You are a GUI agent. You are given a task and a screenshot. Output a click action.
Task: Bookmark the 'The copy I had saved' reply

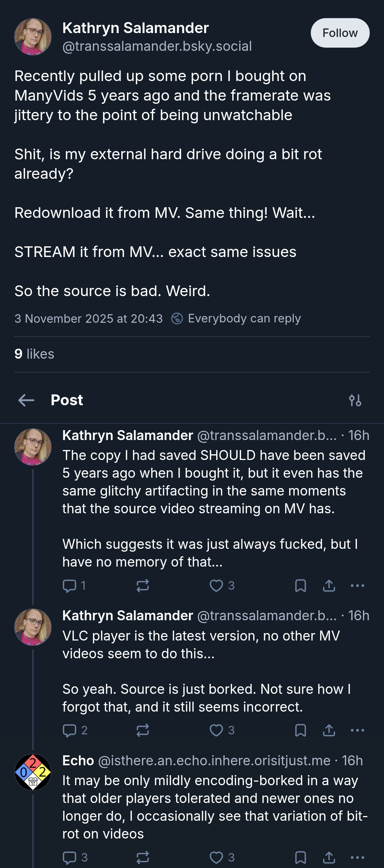tap(300, 585)
